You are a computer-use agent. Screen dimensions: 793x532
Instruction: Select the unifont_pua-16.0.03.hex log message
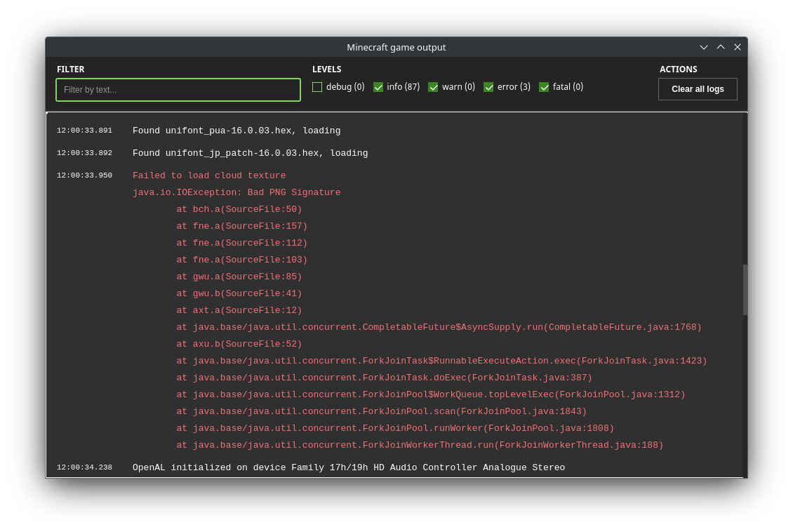[236, 131]
